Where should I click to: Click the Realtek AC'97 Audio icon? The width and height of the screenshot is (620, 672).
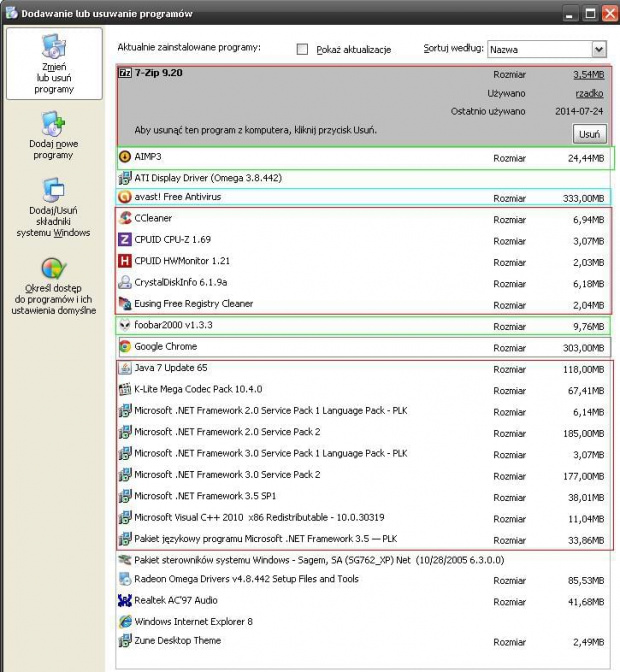click(125, 600)
